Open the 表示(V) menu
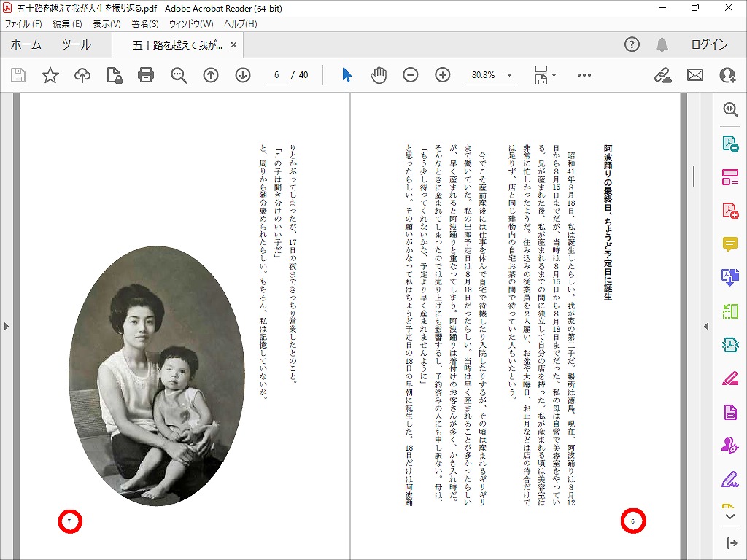747x560 pixels. pyautogui.click(x=107, y=24)
